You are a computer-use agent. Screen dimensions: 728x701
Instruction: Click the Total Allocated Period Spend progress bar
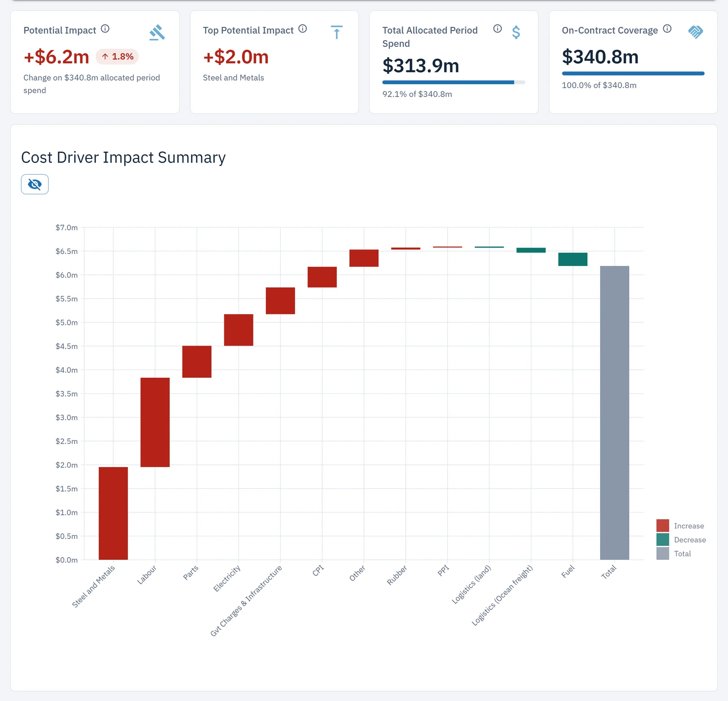coord(454,82)
